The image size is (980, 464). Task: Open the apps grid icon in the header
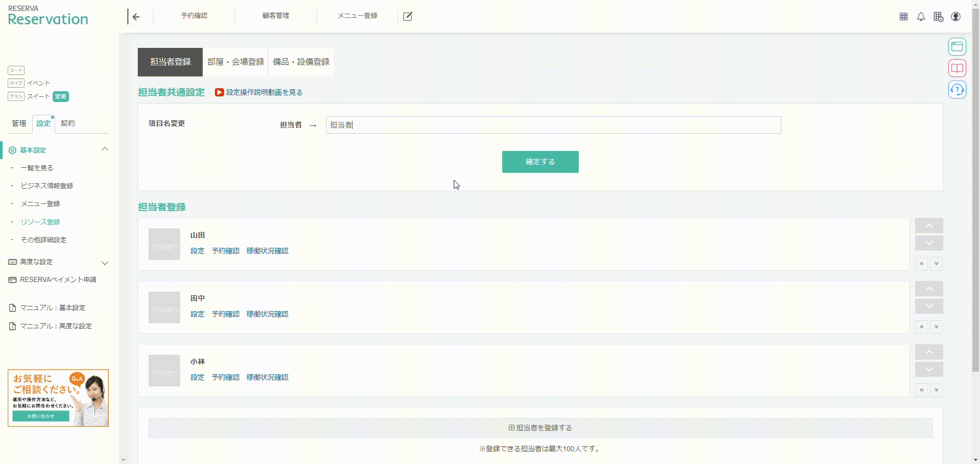pos(903,17)
